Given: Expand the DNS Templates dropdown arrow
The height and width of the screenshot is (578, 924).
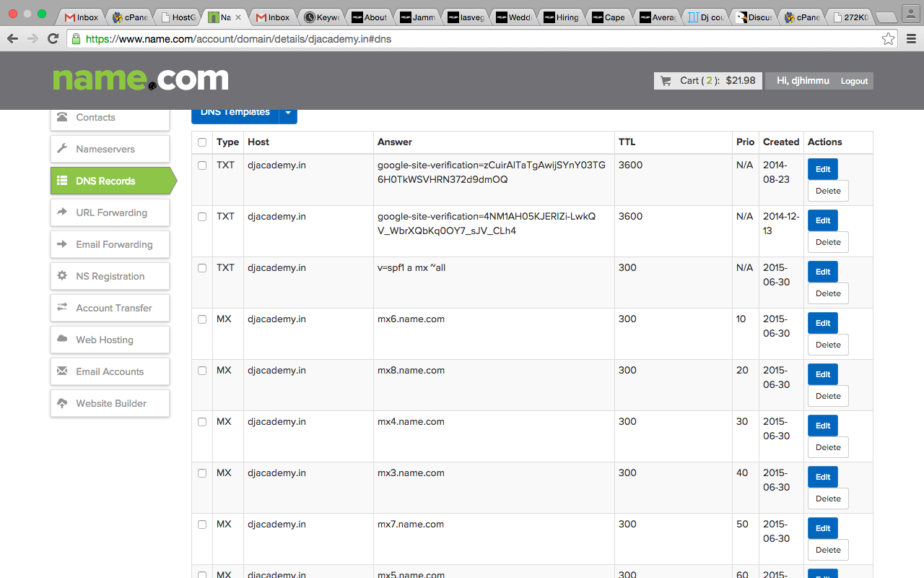Looking at the screenshot, I should 288,114.
